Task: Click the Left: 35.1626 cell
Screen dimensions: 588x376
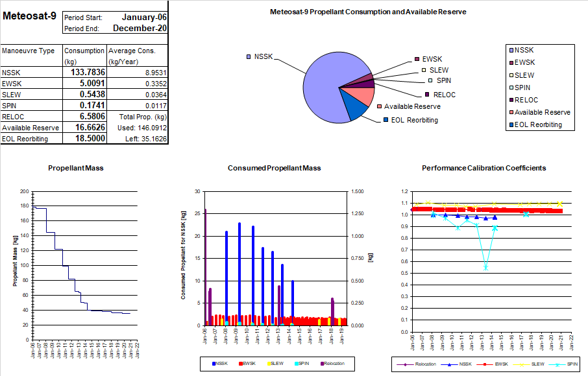Action: click(146, 139)
